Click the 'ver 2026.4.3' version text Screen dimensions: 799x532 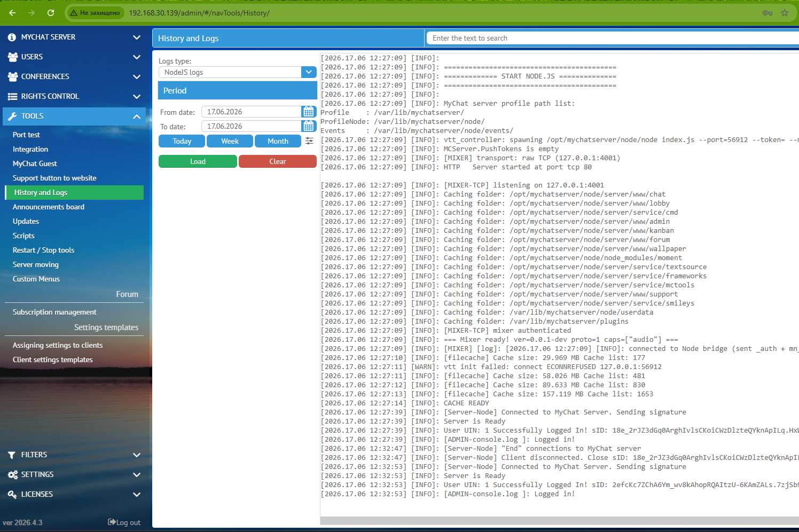[22, 522]
